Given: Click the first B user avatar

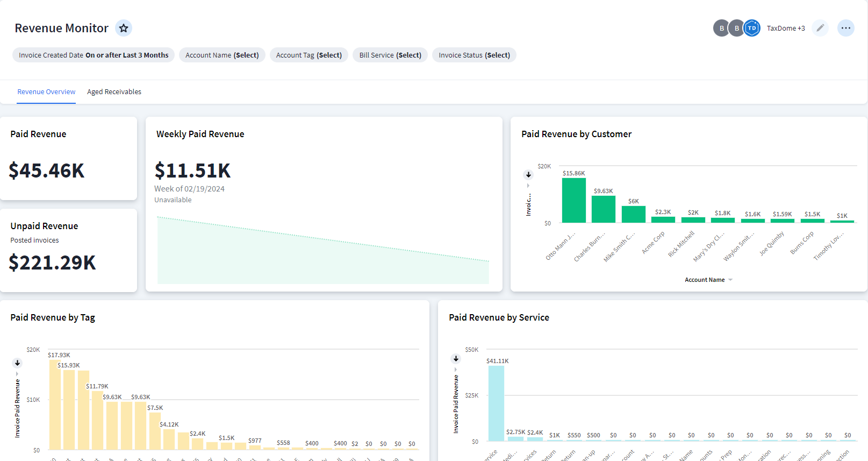Looking at the screenshot, I should [x=721, y=28].
